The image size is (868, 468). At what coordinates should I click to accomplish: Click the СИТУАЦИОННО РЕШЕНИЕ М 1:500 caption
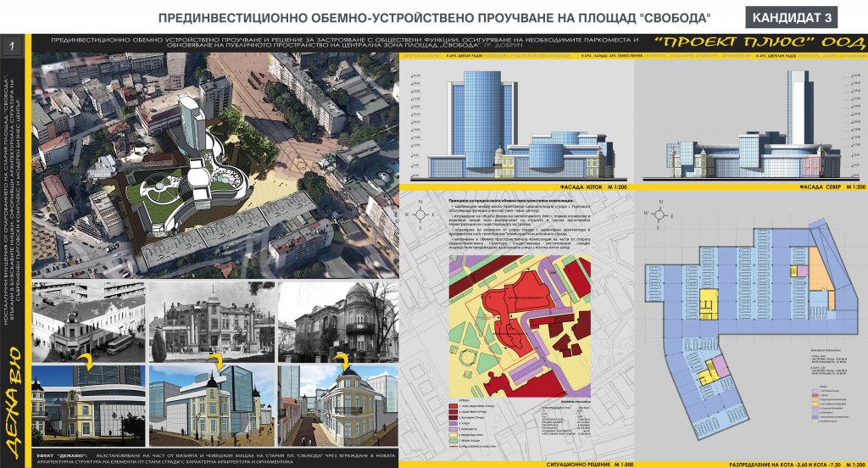[x=590, y=464]
